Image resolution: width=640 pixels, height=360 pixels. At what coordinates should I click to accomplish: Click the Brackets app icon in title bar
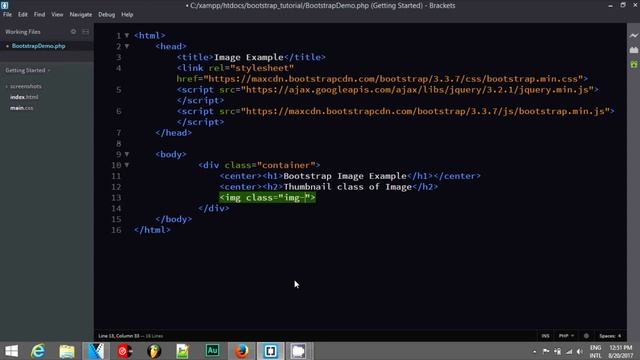click(x=4, y=5)
